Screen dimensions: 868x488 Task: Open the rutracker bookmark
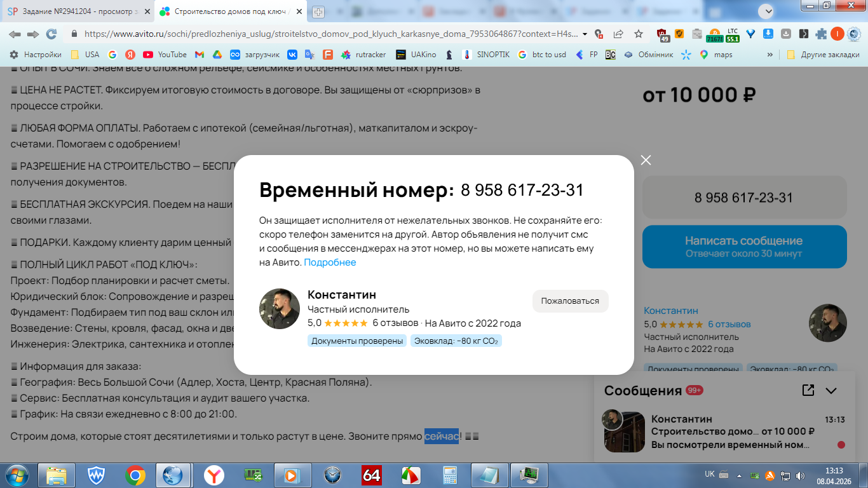[x=363, y=55]
